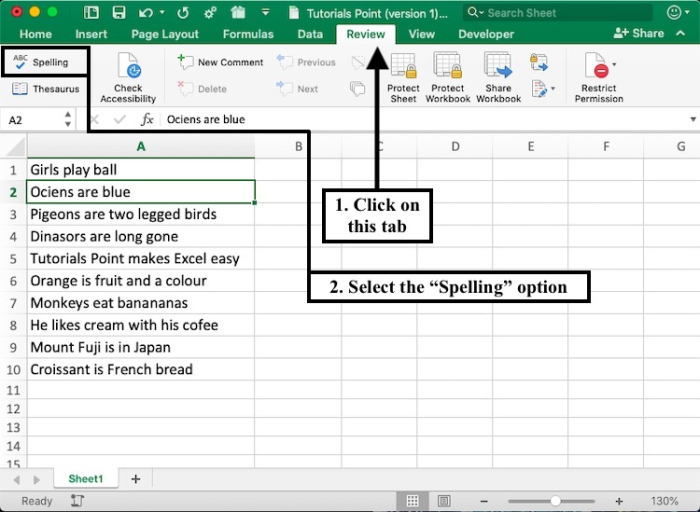This screenshot has width=700, height=512.
Task: Click the zoom in plus button
Action: (619, 501)
